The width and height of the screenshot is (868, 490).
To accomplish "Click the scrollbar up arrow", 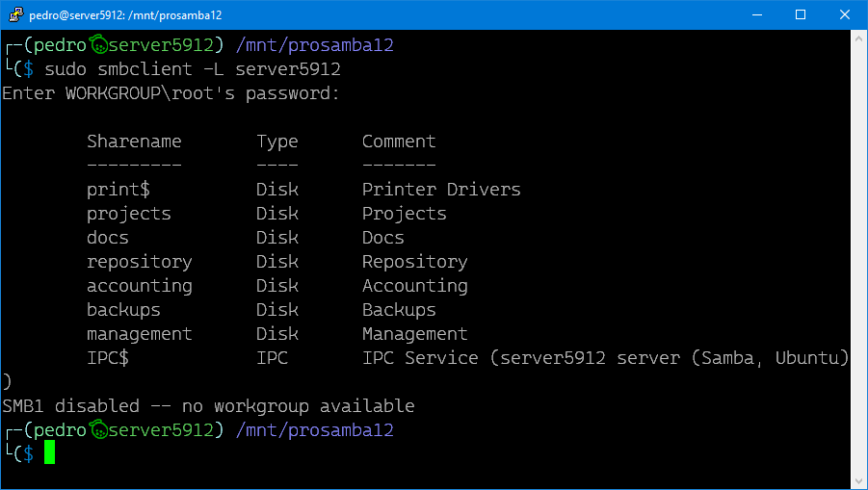I will [858, 39].
